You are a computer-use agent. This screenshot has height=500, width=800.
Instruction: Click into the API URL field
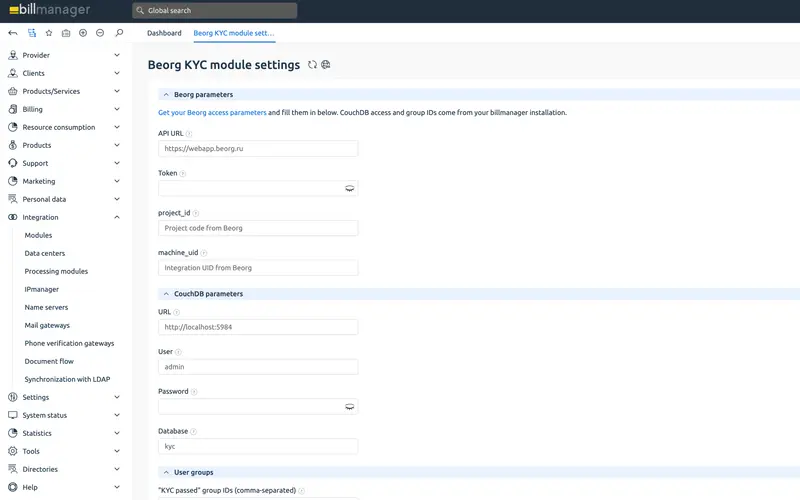pyautogui.click(x=258, y=148)
